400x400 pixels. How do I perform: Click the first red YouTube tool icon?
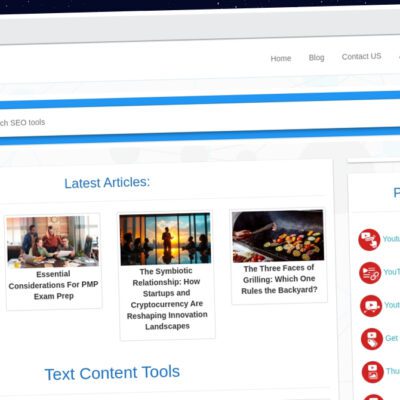(x=369, y=240)
